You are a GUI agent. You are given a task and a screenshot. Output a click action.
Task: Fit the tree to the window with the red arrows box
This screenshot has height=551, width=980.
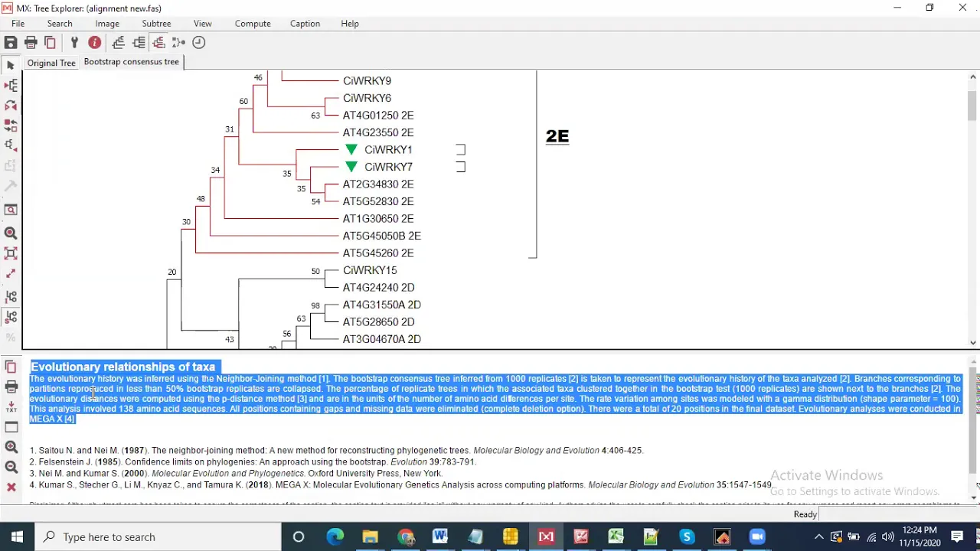coord(11,253)
